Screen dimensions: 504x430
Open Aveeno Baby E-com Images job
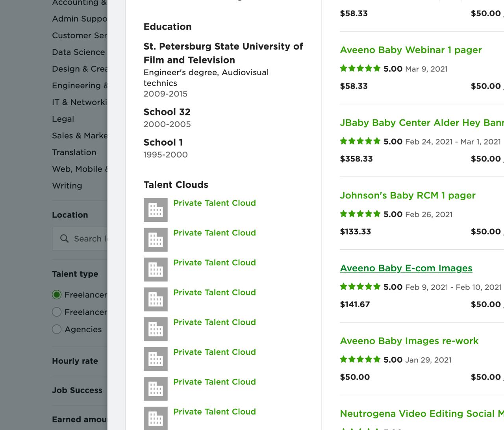pos(406,268)
